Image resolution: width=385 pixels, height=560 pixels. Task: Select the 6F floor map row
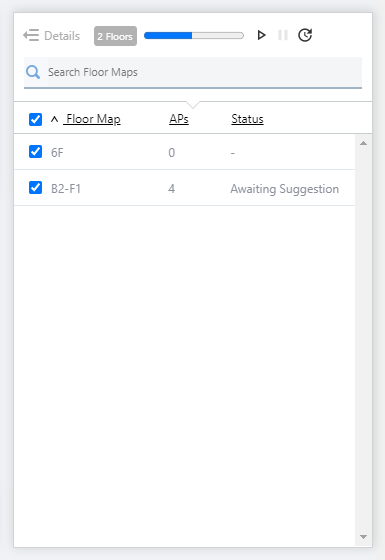pyautogui.click(x=184, y=152)
